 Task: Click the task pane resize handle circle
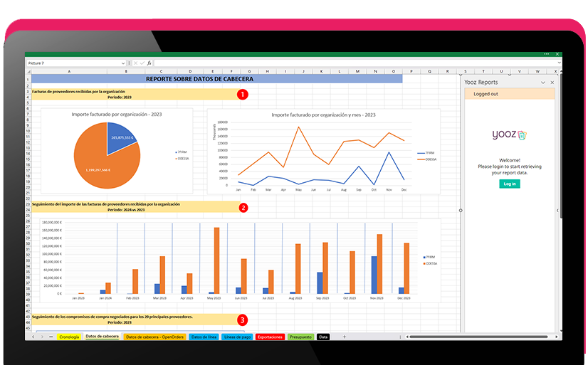pos(461,211)
